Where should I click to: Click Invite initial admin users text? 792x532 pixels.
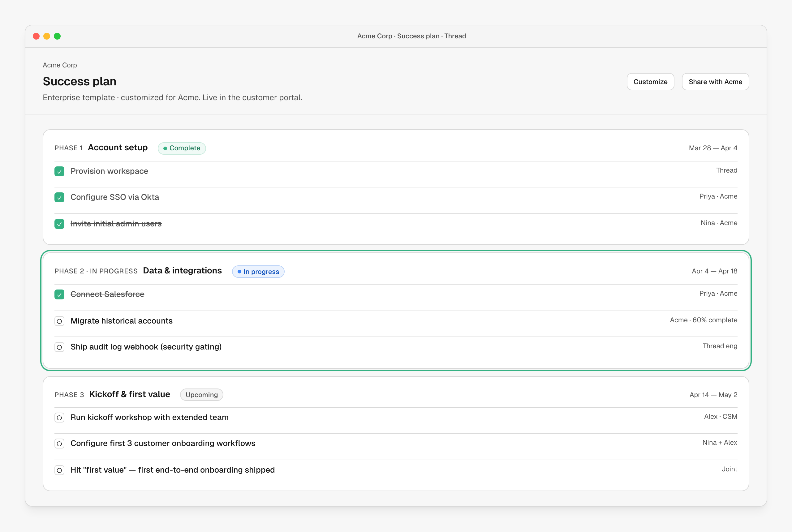[x=116, y=224]
